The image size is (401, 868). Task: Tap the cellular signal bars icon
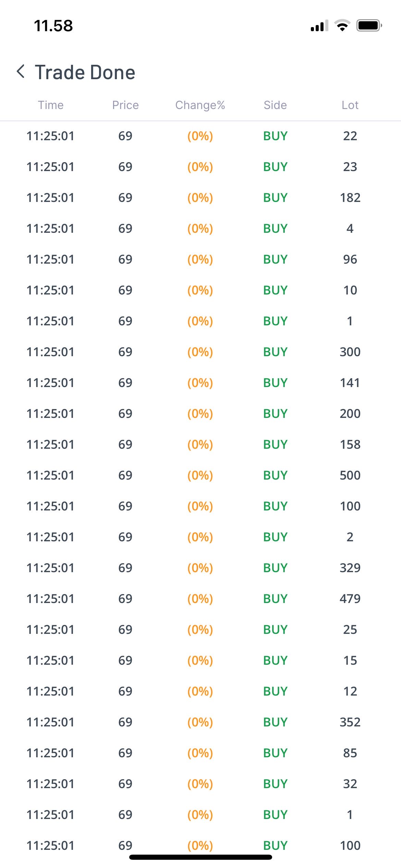(319, 26)
